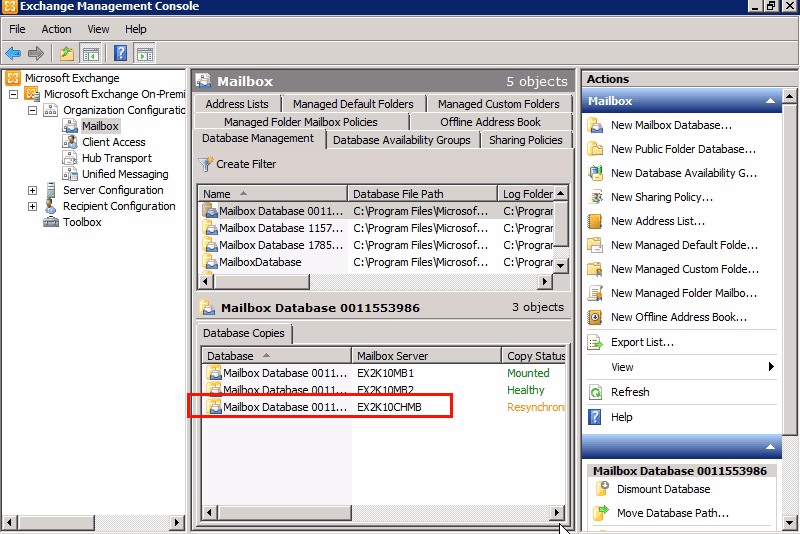Select database copy on EX2K10MB1
The width and height of the screenshot is (800, 534).
[x=384, y=373]
